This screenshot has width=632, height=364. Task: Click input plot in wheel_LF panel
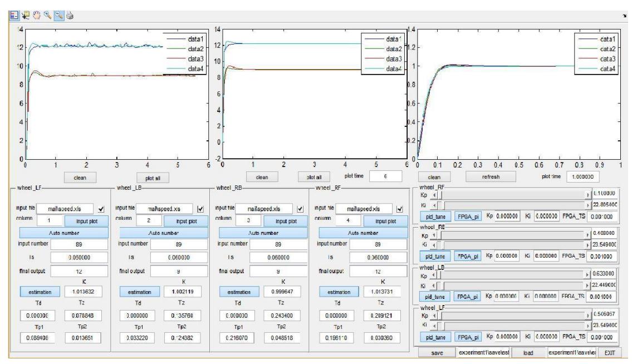pyautogui.click(x=87, y=221)
